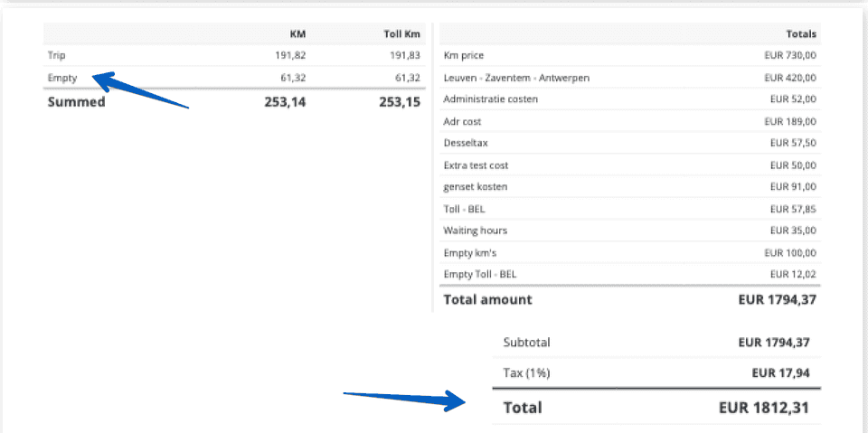This screenshot has width=868, height=433.
Task: Click the summed KM value 253,14
Action: point(285,102)
